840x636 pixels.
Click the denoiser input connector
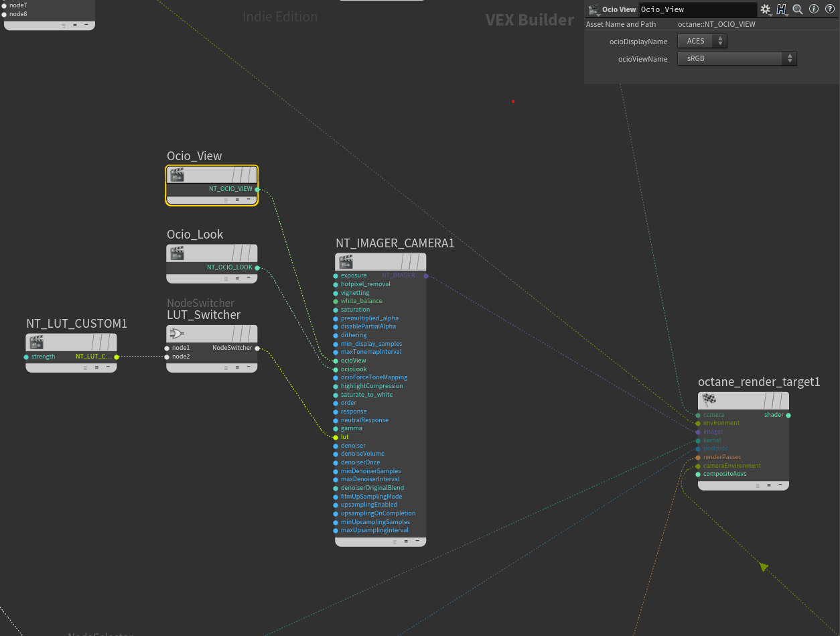click(336, 446)
